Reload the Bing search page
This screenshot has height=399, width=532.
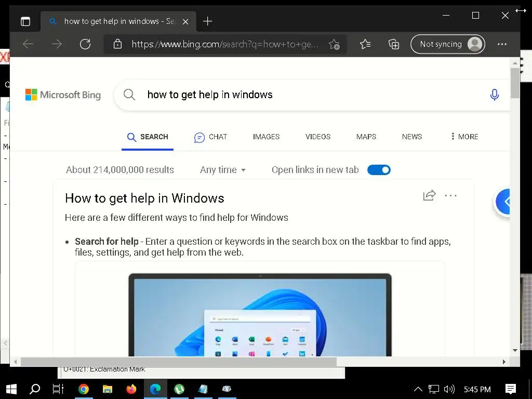click(85, 44)
